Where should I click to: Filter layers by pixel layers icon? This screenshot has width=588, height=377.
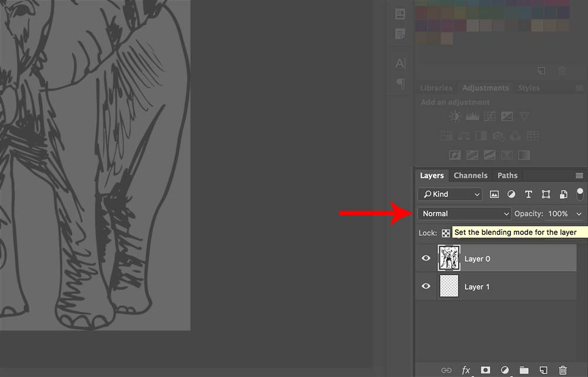[494, 194]
